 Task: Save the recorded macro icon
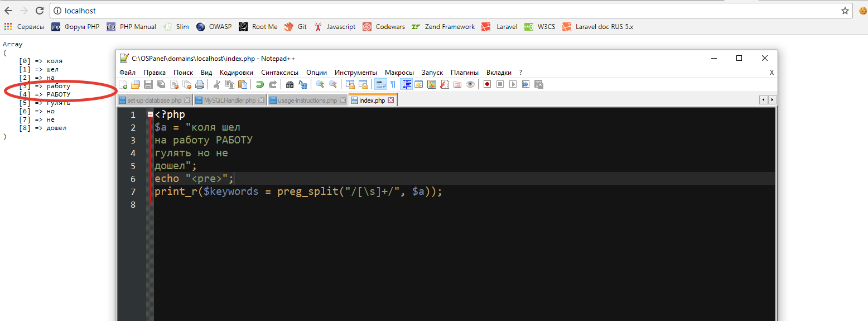tap(538, 84)
